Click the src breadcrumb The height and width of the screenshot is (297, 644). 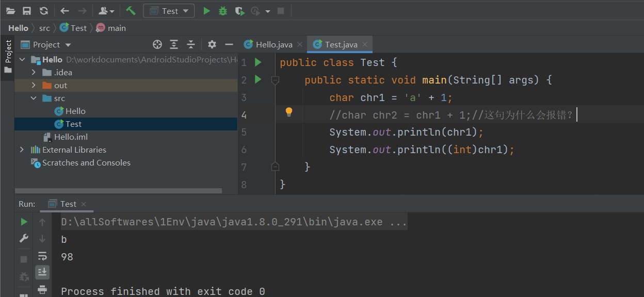tap(44, 28)
